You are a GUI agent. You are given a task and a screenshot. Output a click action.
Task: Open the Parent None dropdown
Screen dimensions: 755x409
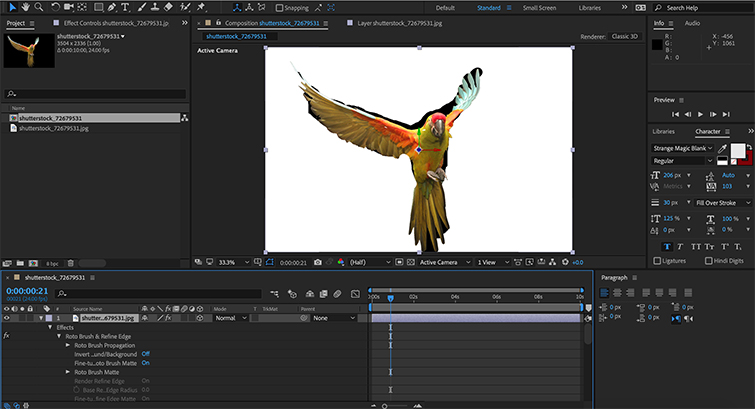(334, 318)
